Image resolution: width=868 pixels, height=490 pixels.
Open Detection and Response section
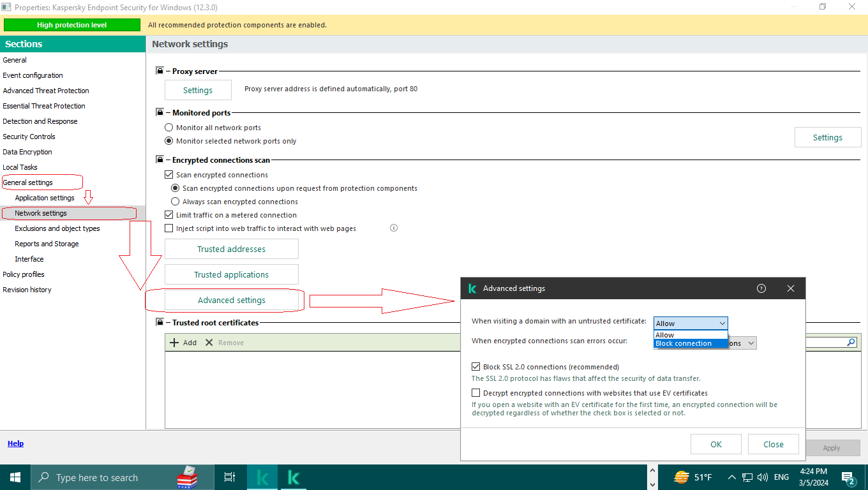[40, 121]
